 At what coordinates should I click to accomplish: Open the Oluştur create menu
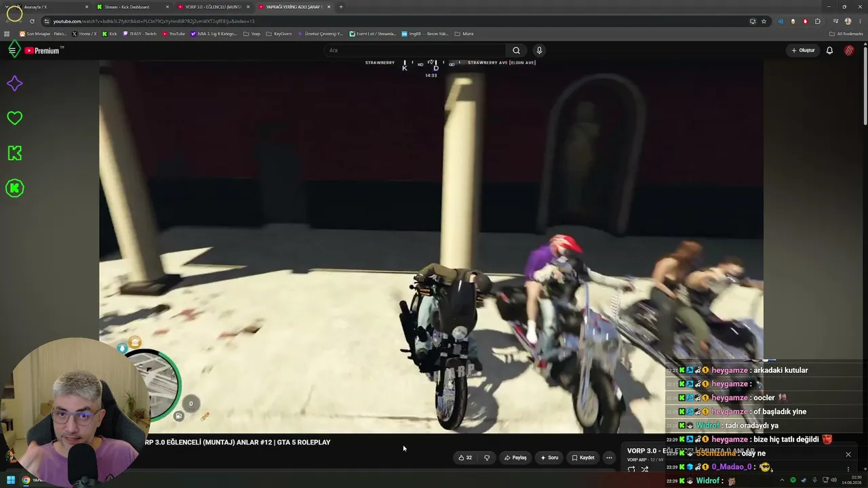803,50
